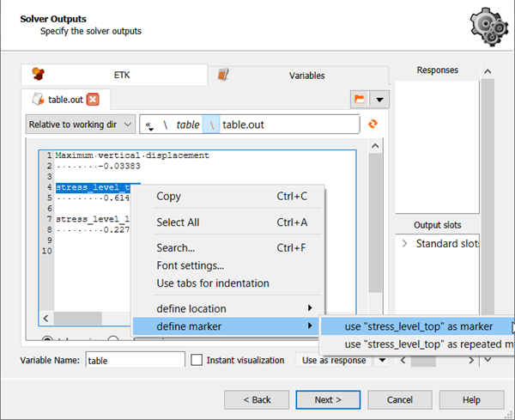Viewport: 515px width, 420px height.
Task: Open define location submenu
Action: click(x=228, y=308)
